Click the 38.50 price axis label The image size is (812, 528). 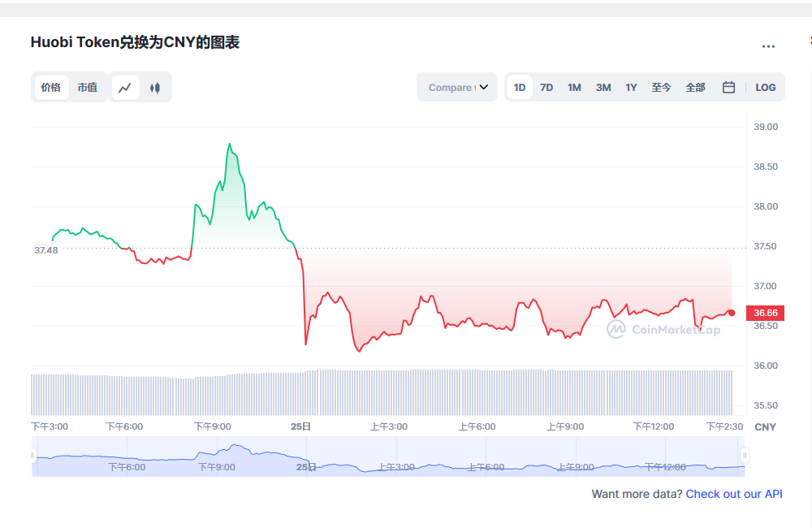click(766, 167)
